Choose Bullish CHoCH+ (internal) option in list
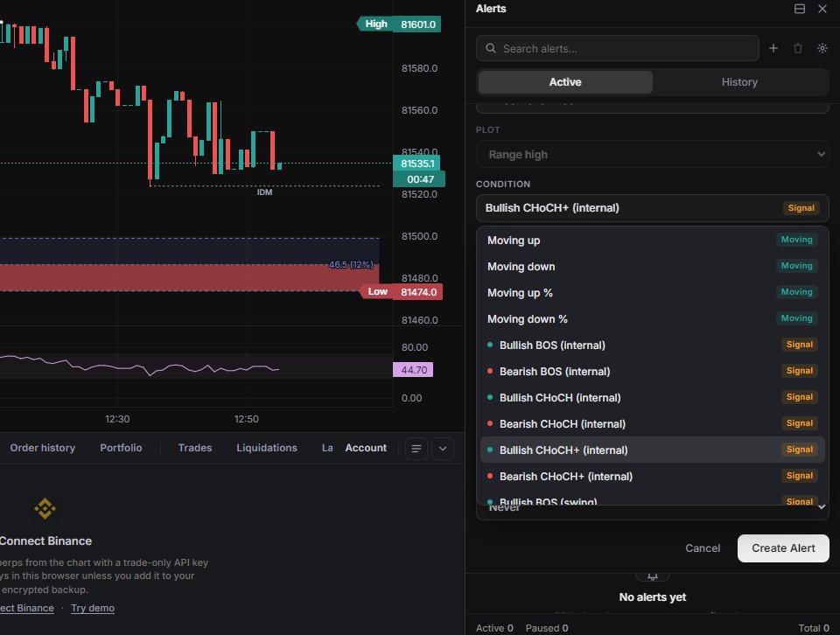The height and width of the screenshot is (635, 840). [653, 450]
